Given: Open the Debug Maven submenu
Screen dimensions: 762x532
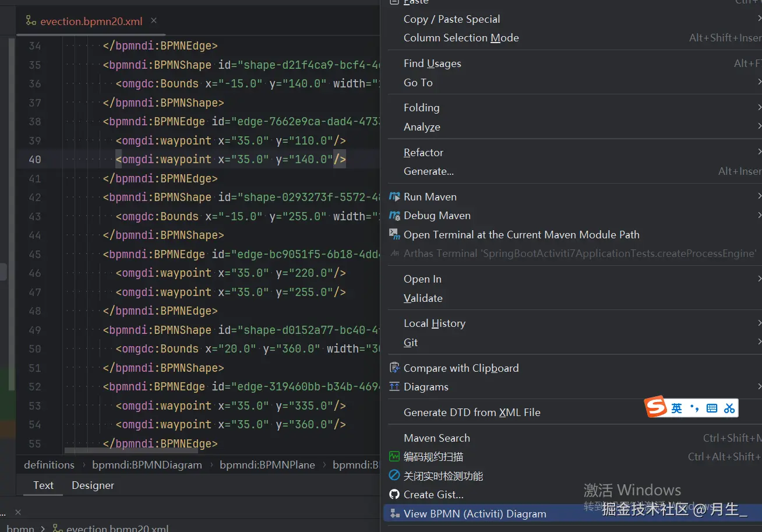Looking at the screenshot, I should (571, 216).
